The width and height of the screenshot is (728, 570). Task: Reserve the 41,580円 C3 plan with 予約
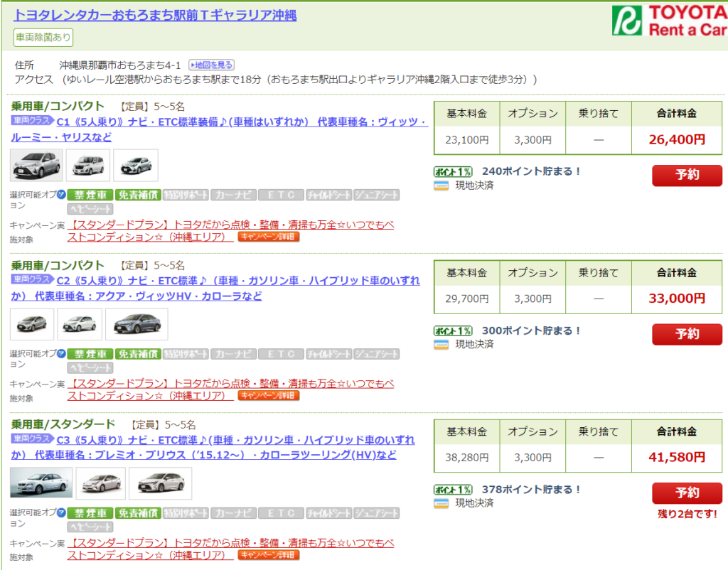pyautogui.click(x=687, y=493)
